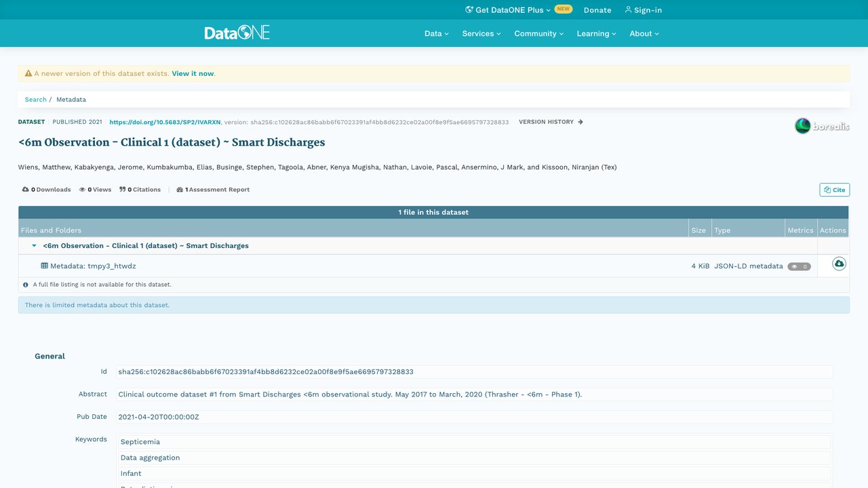Viewport: 868px width, 488px height.
Task: Click the Citations quote count
Action: (x=140, y=190)
